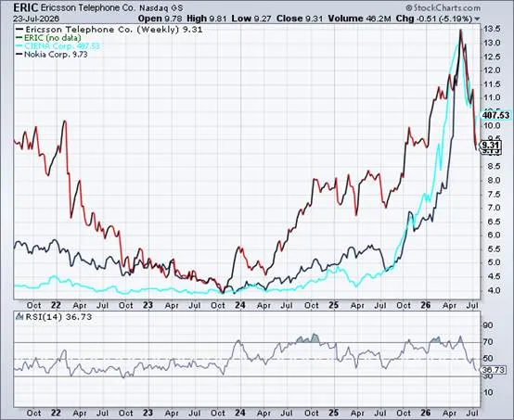Expand the dropdown arrow after Chg value

477,19
